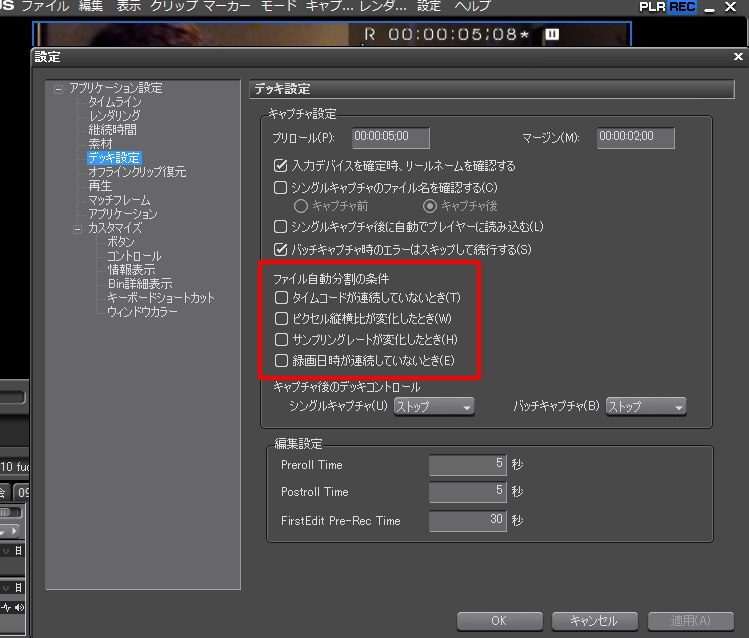Click the pause icon beside timecode

[x=552, y=34]
